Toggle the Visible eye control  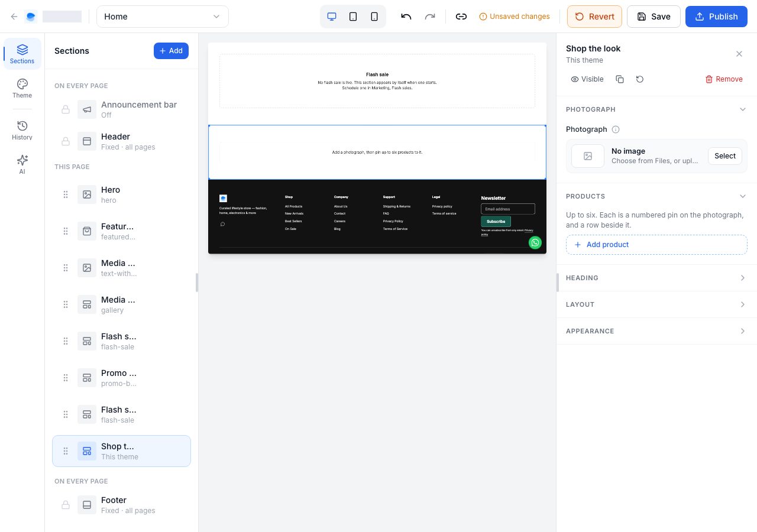tap(587, 79)
